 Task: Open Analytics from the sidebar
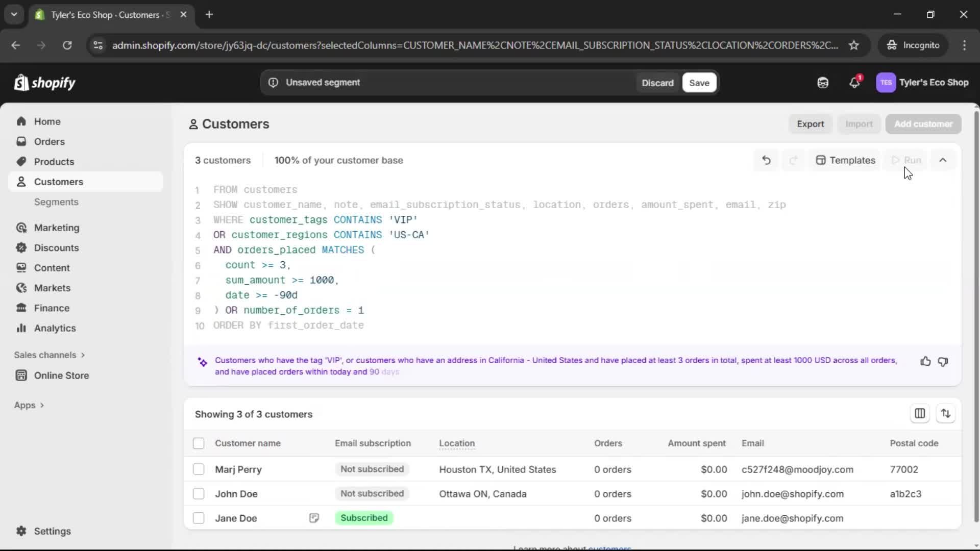(x=54, y=328)
